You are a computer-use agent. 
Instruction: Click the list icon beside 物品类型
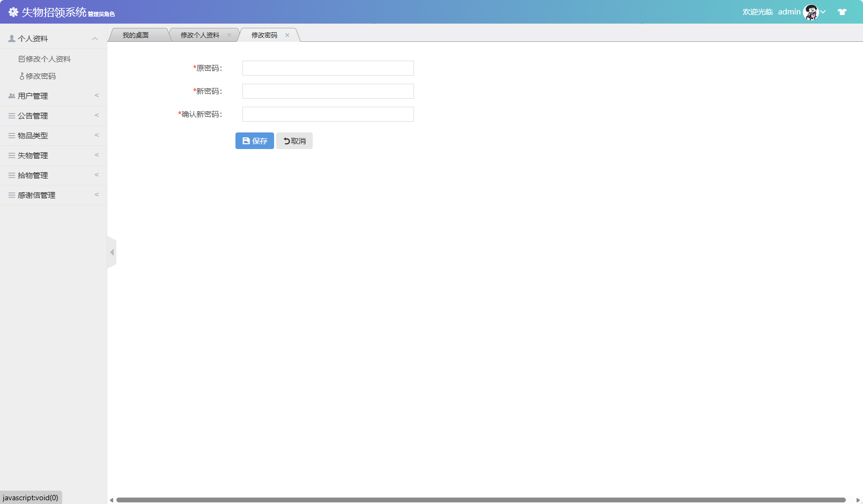[12, 136]
